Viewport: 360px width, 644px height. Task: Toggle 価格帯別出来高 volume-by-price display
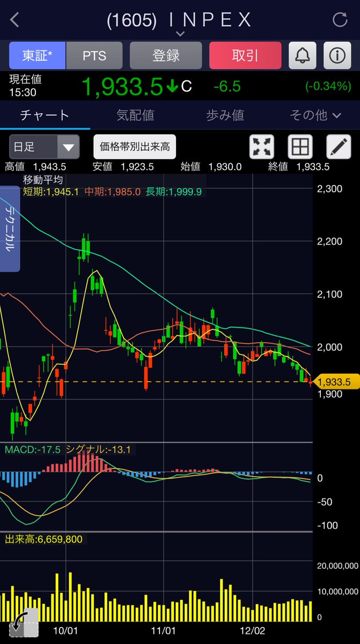pyautogui.click(x=135, y=146)
